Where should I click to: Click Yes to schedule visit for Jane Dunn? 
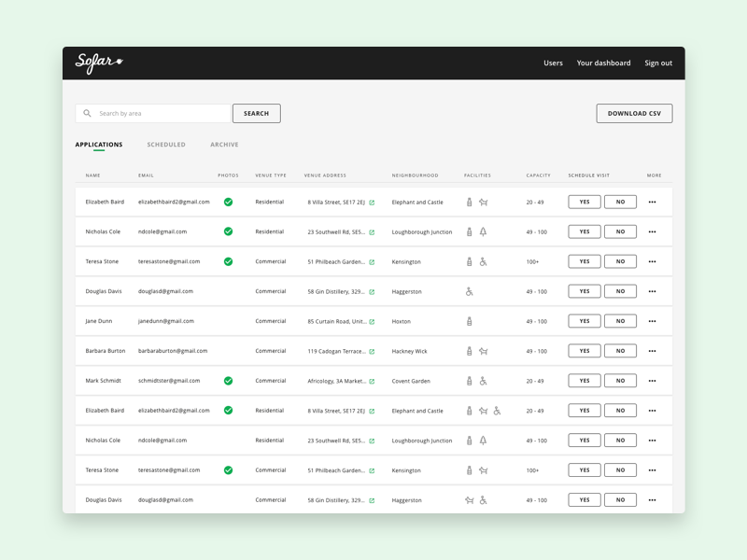(585, 321)
